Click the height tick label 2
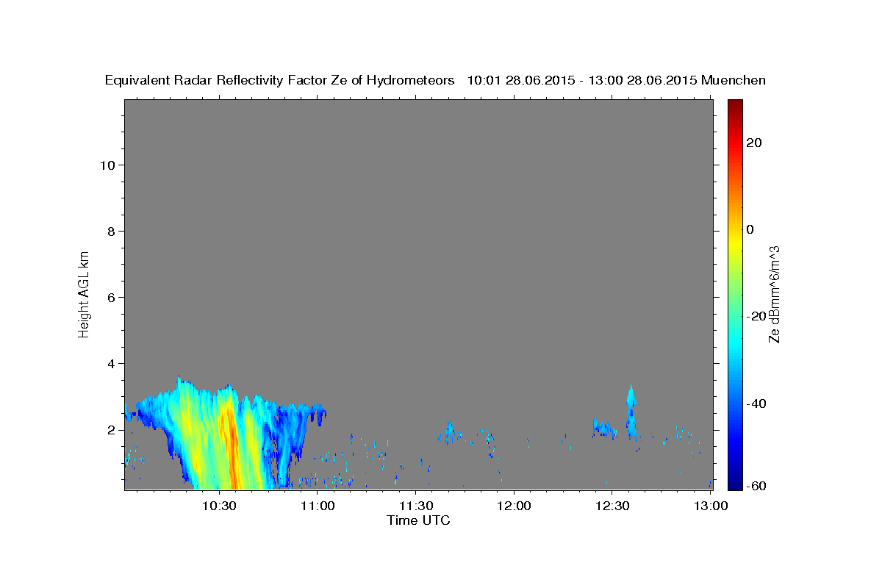This screenshot has height=588, width=882. [x=112, y=429]
